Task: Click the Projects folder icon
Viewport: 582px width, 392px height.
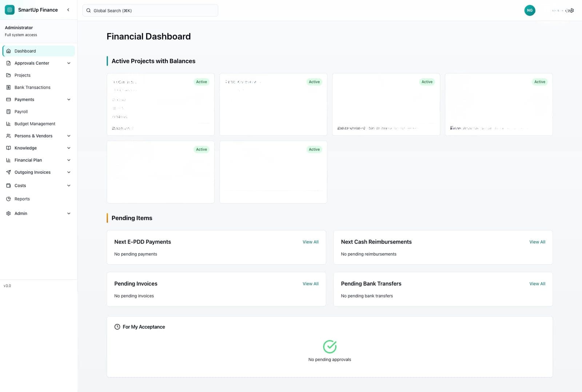Action: tap(8, 75)
